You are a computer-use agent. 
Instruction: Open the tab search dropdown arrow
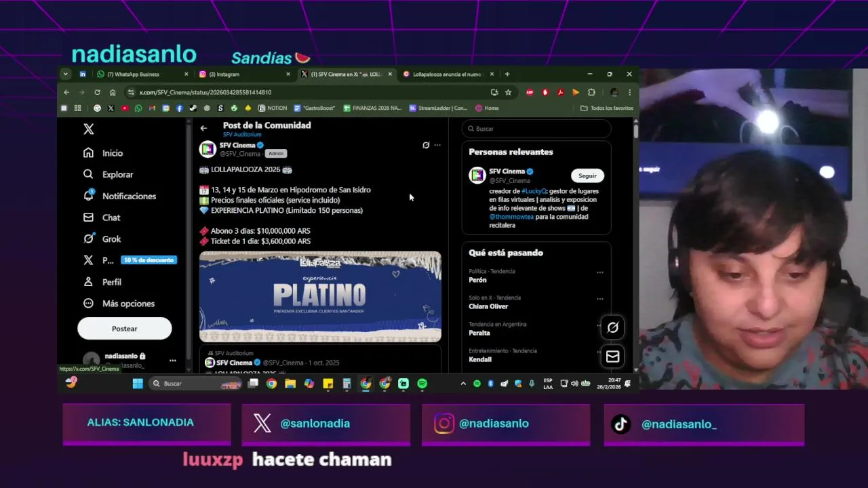pos(65,74)
